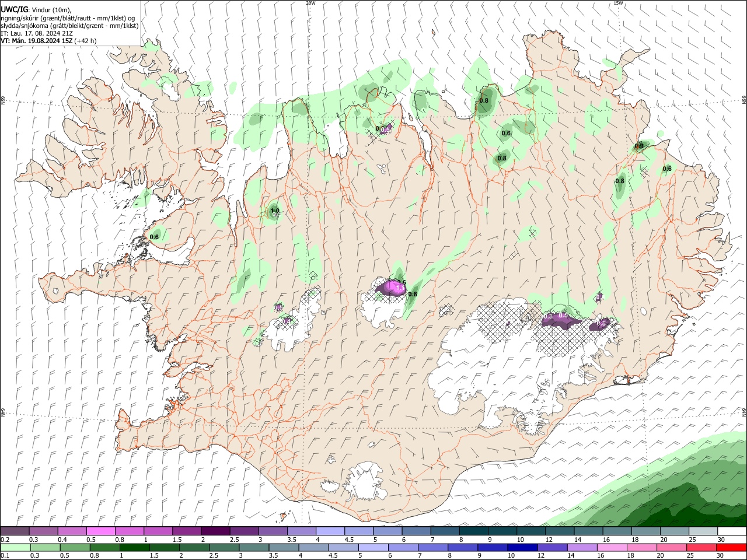Select lower scale swatch labeled 0.3
The height and width of the screenshot is (560, 747).
pyautogui.click(x=45, y=547)
